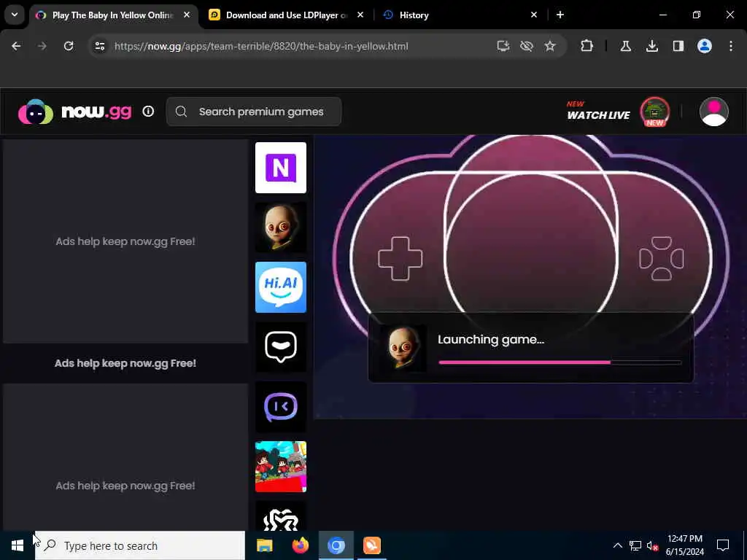The width and height of the screenshot is (747, 560).
Task: Open a new browser tab
Action: coord(560,15)
